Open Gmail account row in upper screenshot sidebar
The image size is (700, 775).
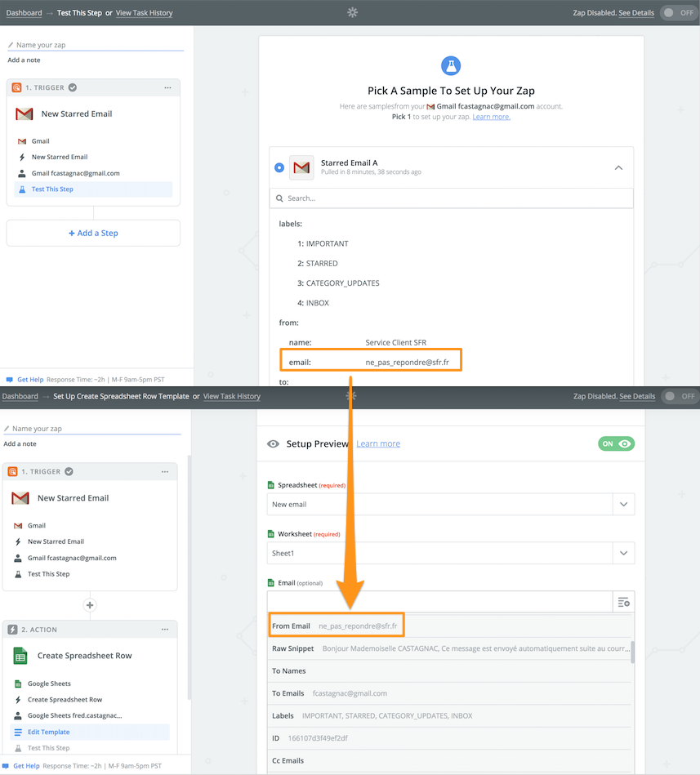(94, 173)
